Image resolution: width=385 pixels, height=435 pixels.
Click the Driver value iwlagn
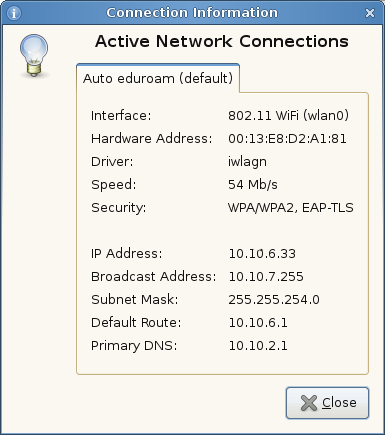tap(247, 162)
